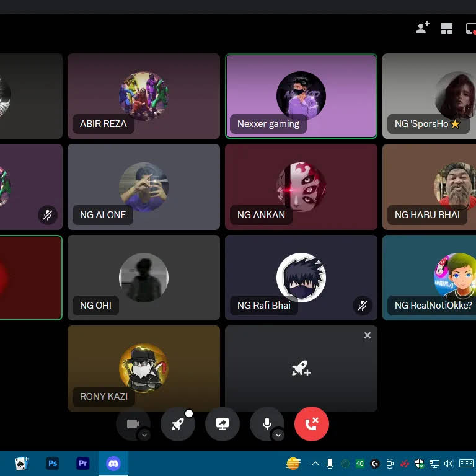Expand camera options dropdown arrow

(x=144, y=435)
